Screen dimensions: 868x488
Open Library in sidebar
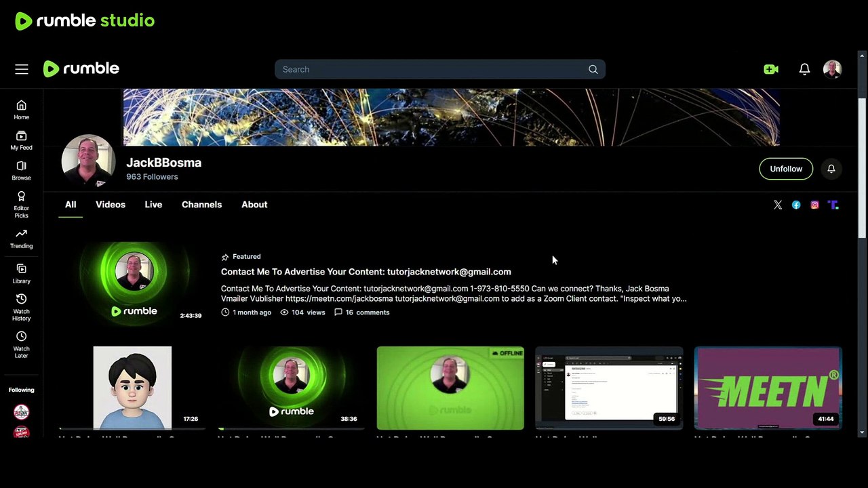[22, 274]
